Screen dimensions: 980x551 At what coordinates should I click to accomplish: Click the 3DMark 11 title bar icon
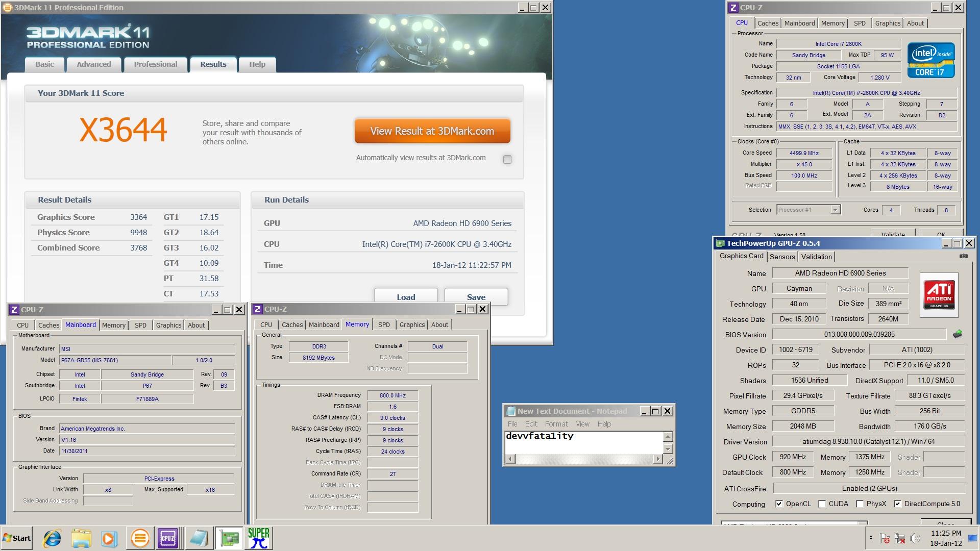point(7,7)
